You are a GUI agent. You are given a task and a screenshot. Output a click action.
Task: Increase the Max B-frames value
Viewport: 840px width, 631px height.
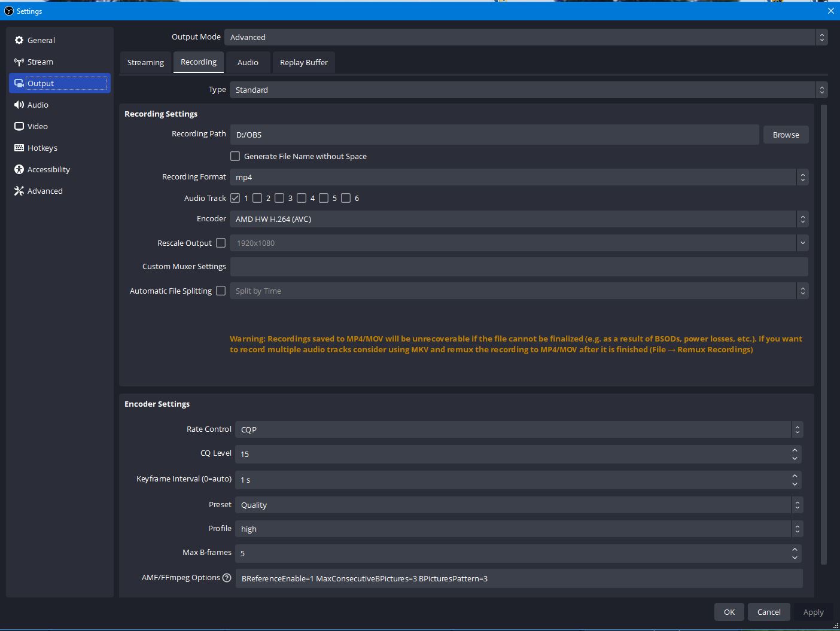point(795,549)
